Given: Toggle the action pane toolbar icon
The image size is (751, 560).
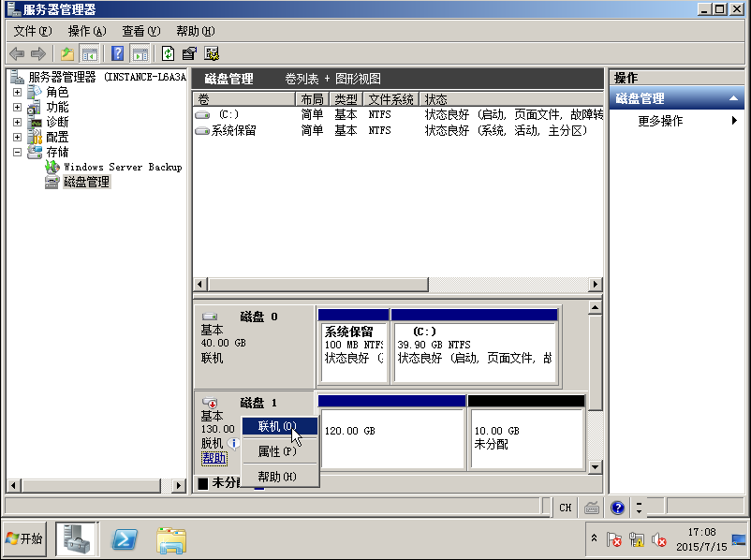Looking at the screenshot, I should pos(140,53).
